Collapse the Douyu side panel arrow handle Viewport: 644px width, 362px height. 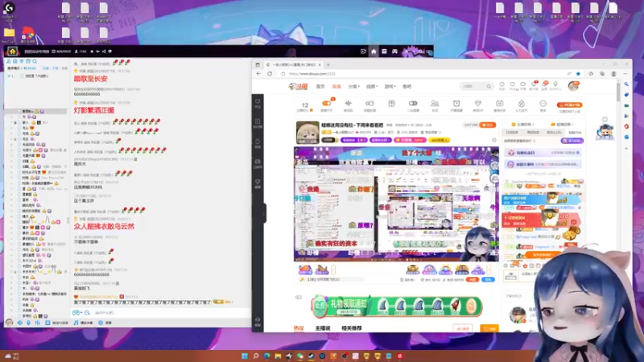click(x=264, y=213)
